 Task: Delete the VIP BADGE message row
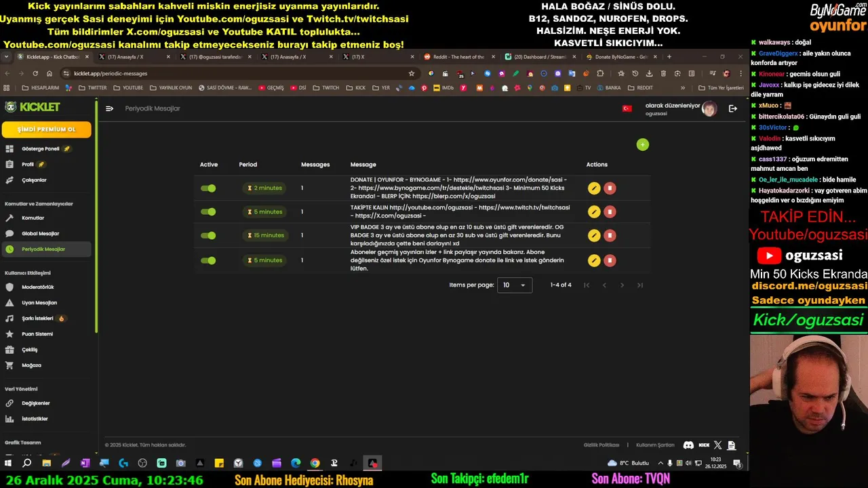[610, 235]
